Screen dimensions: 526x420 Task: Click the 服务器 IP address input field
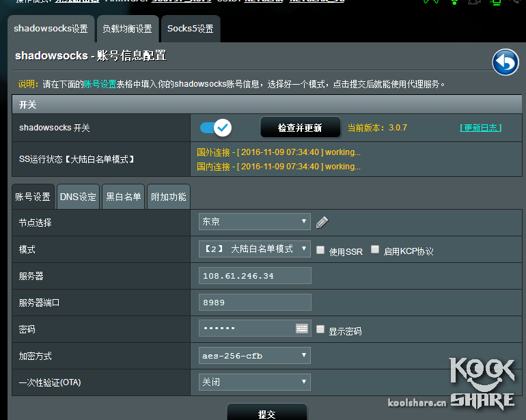[x=255, y=276]
